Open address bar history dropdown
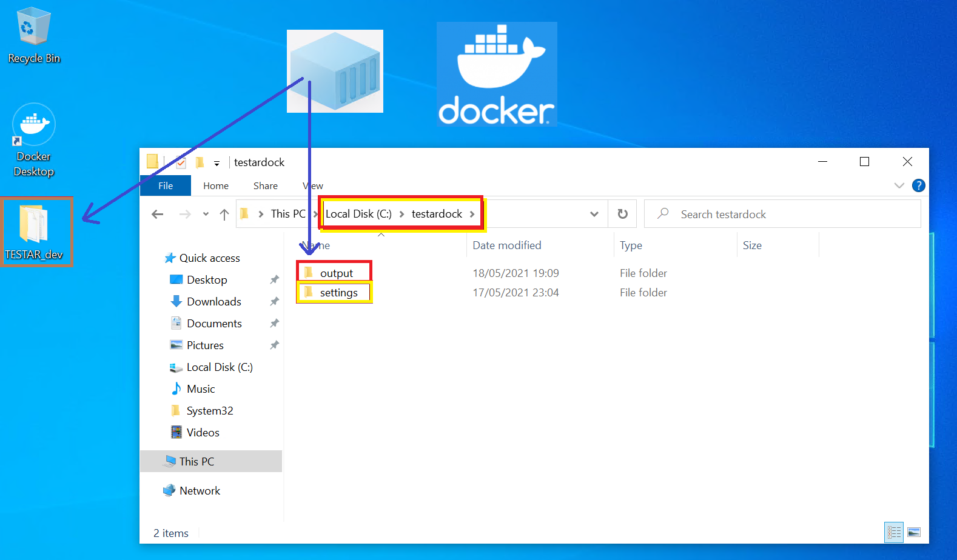957x560 pixels. pyautogui.click(x=594, y=214)
